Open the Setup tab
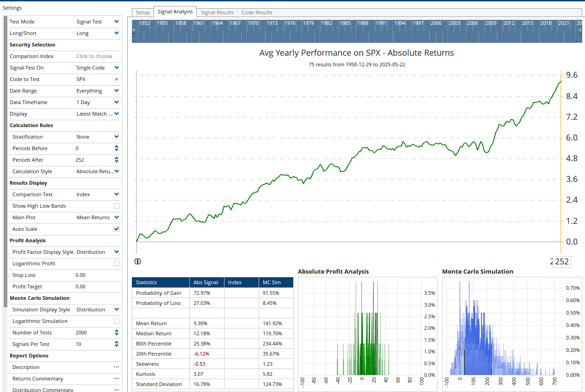 tap(143, 12)
